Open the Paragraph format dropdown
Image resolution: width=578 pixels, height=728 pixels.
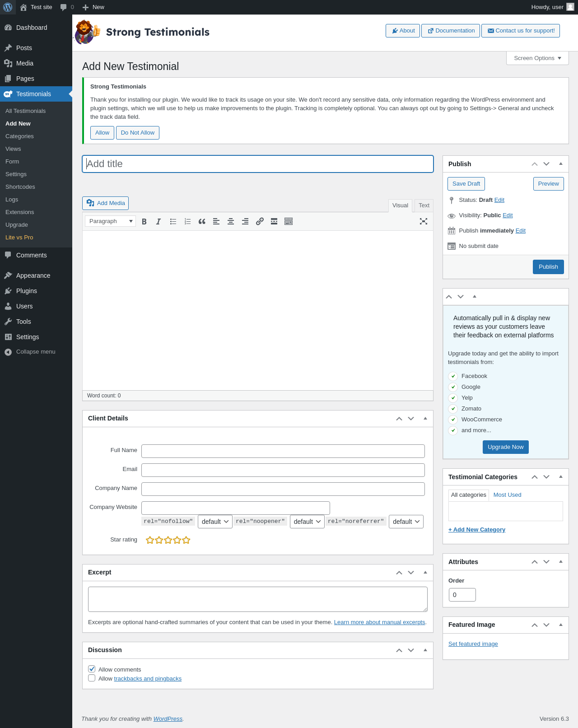pyautogui.click(x=111, y=221)
